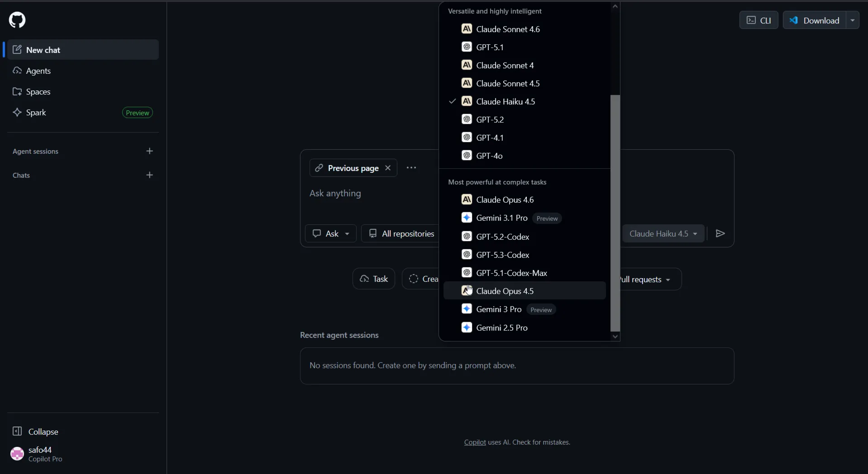Open the New chat sidebar item
Viewport: 868px width, 474px height.
coord(83,50)
